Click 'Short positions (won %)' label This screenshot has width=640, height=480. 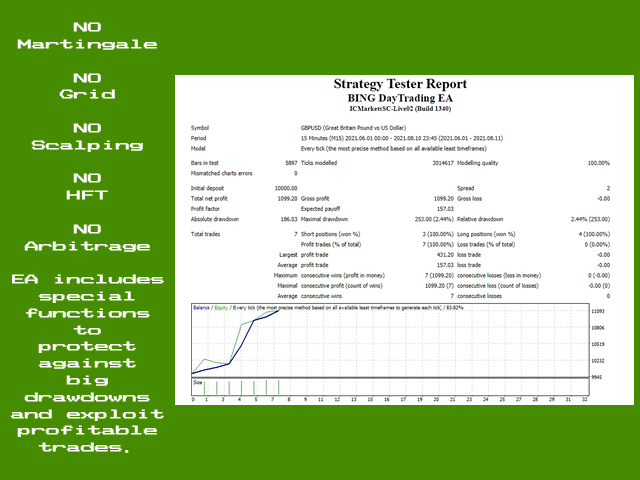click(330, 234)
